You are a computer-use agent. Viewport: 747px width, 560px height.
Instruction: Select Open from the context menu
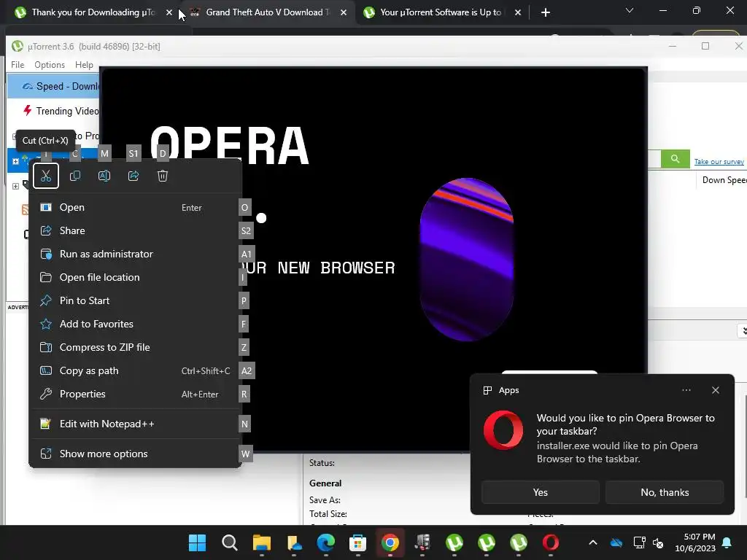coord(135,207)
